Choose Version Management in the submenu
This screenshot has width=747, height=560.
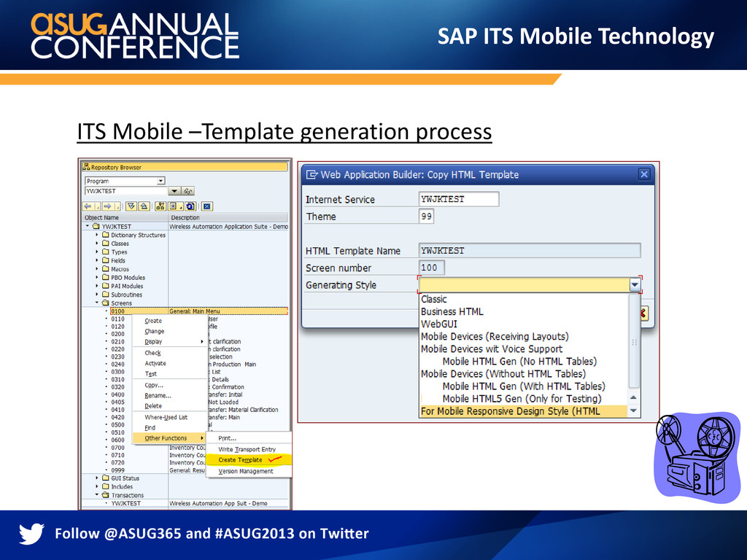pyautogui.click(x=249, y=471)
